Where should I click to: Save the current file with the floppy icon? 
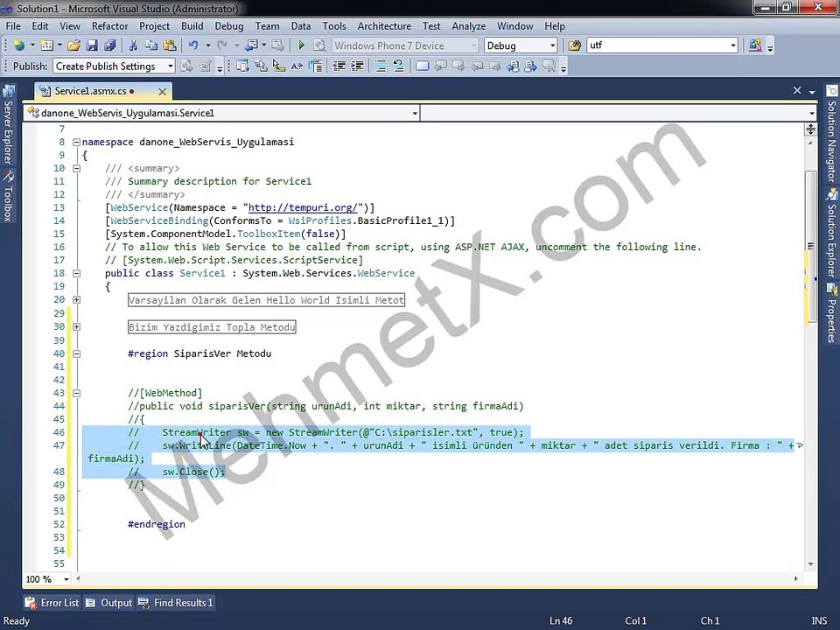click(92, 45)
